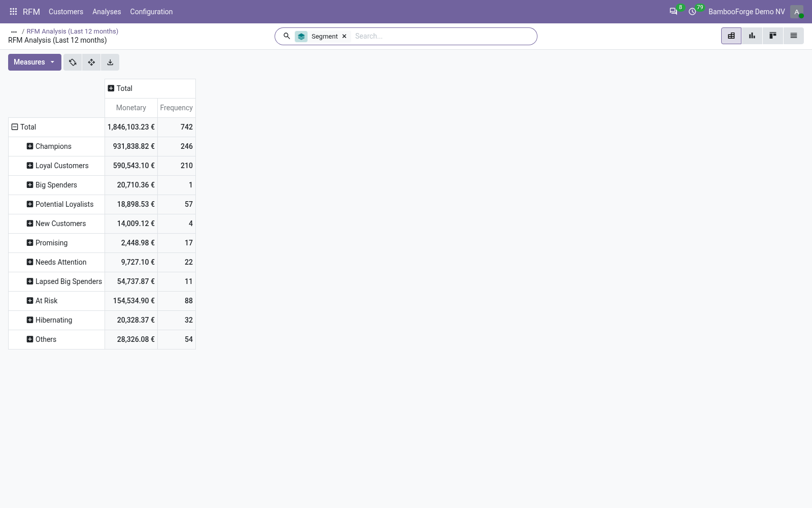Open the Customers menu

coord(66,12)
